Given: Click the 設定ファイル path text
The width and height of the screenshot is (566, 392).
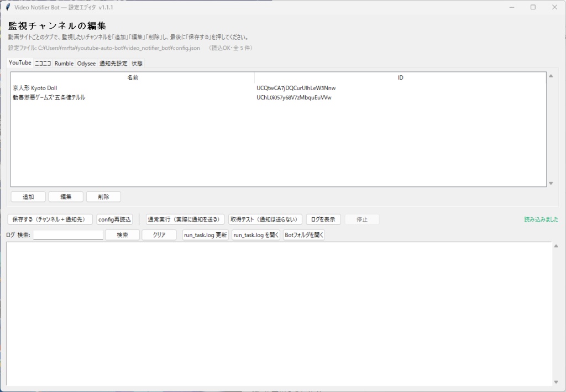Looking at the screenshot, I should (104, 48).
